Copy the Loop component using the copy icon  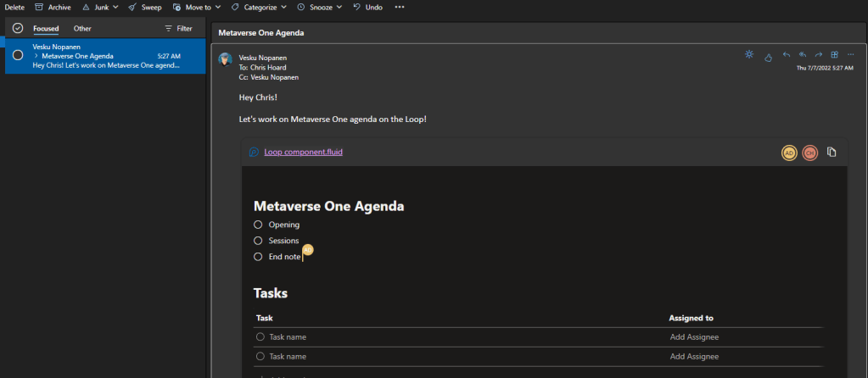pyautogui.click(x=832, y=153)
